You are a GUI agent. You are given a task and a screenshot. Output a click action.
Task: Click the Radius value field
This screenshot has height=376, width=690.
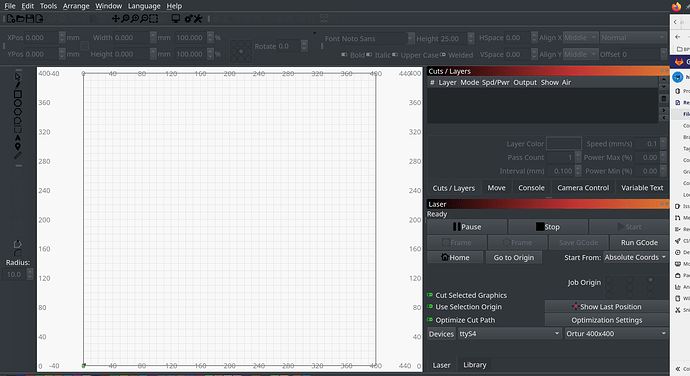click(15, 274)
